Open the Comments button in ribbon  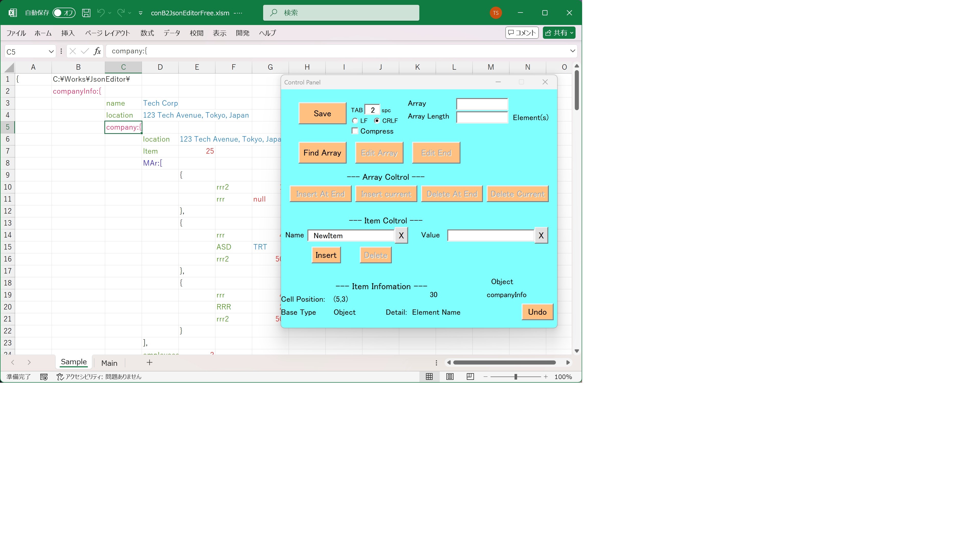pyautogui.click(x=522, y=33)
